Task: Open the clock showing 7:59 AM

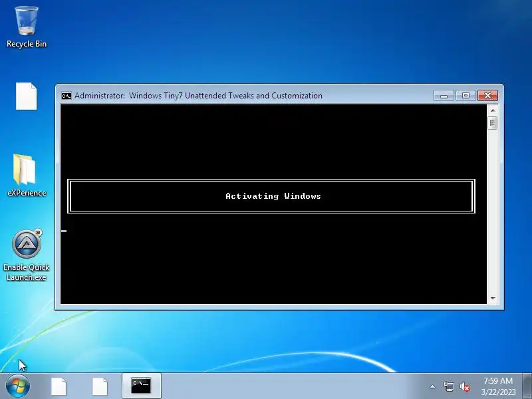Action: coord(498,386)
